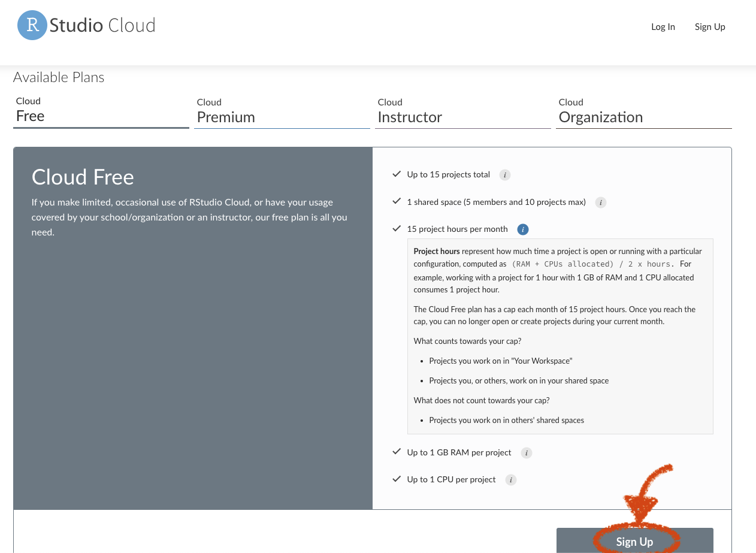Click the Sign Up button below plan
This screenshot has height=553, width=756.
pos(635,541)
